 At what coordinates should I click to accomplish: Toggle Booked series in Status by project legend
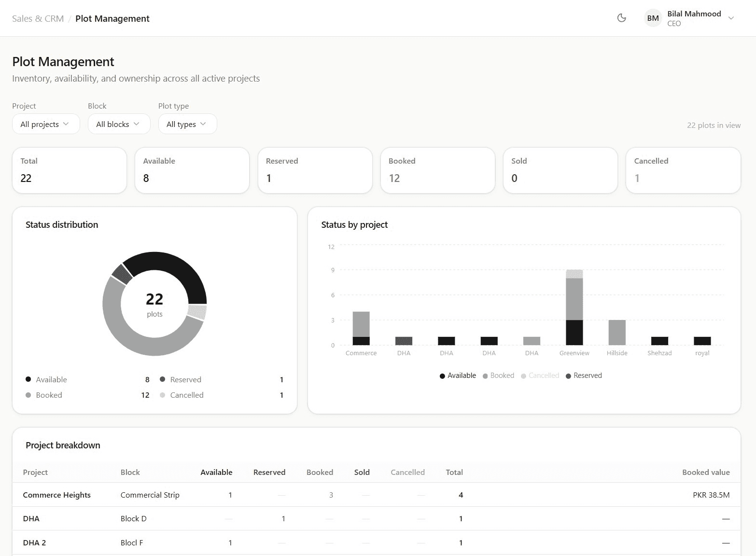point(498,375)
